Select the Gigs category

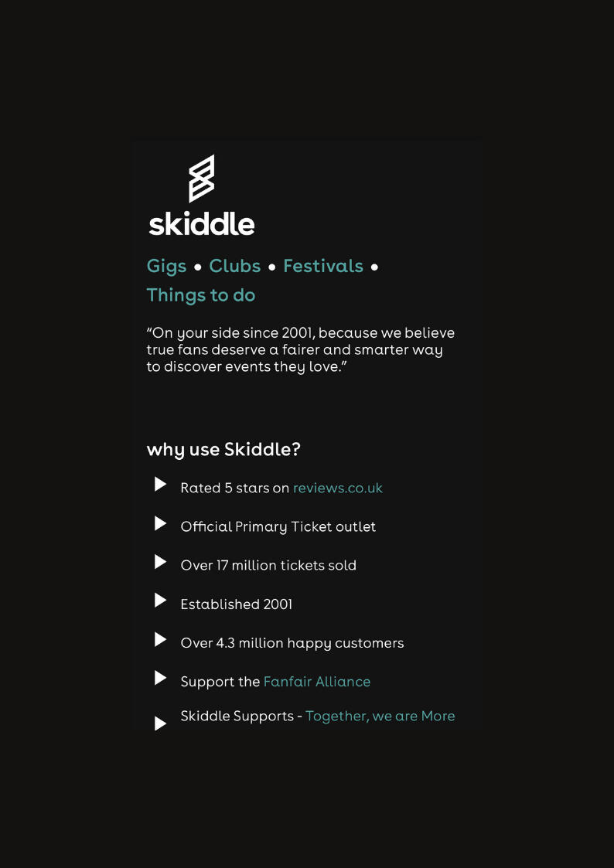(x=167, y=267)
